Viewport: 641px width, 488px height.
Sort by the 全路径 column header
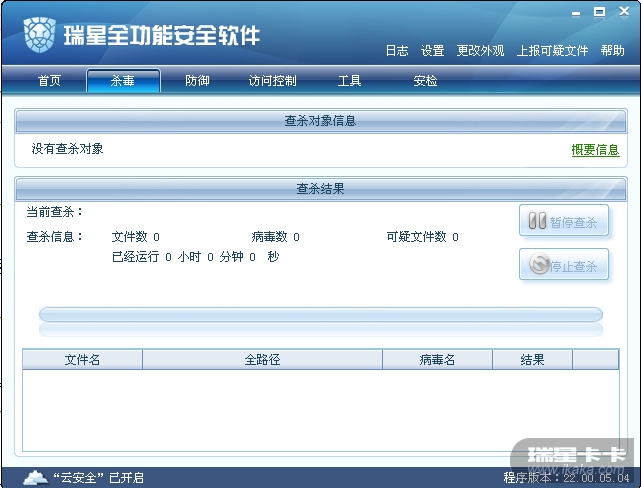coord(262,360)
